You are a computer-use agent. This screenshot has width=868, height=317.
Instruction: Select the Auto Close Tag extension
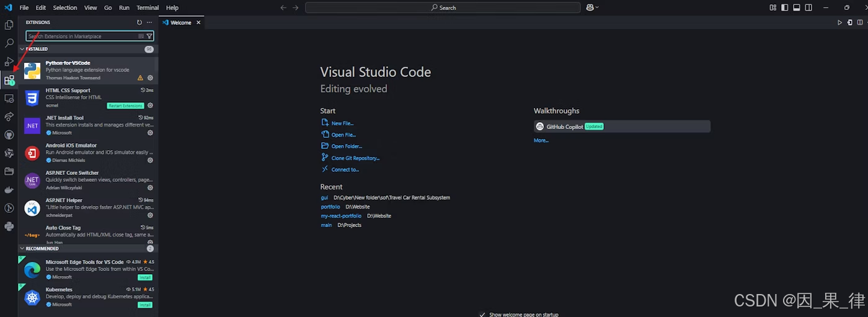tap(87, 234)
